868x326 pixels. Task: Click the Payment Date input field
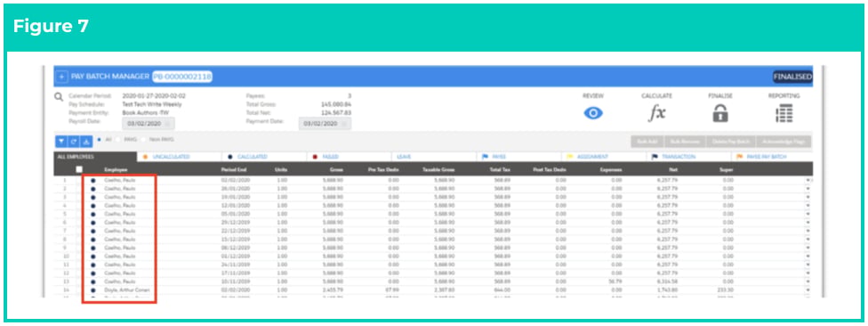(x=325, y=124)
